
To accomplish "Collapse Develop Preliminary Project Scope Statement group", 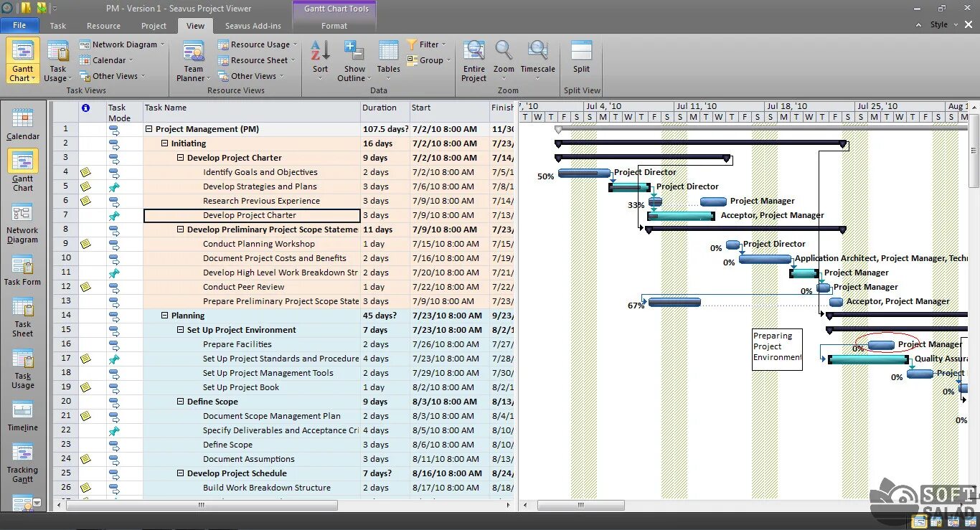I will [x=181, y=229].
